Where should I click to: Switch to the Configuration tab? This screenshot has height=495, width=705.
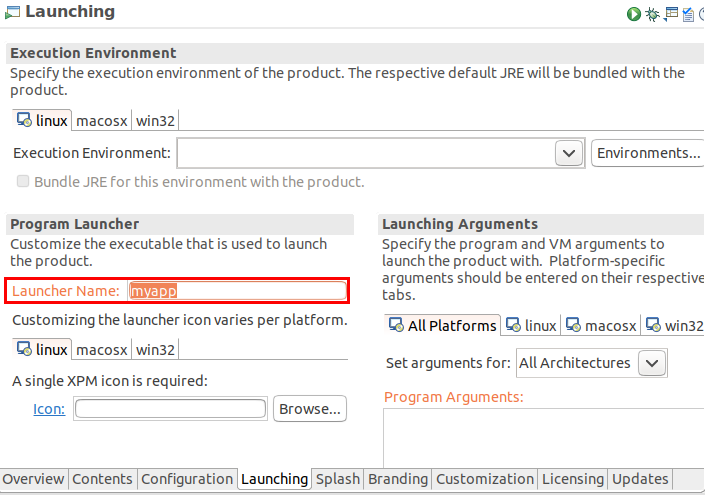click(187, 479)
